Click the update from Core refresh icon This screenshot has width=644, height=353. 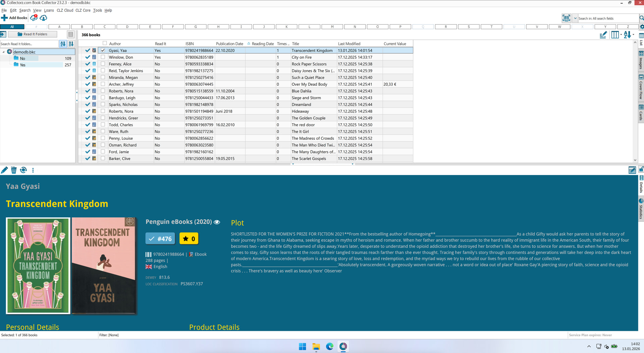click(23, 170)
